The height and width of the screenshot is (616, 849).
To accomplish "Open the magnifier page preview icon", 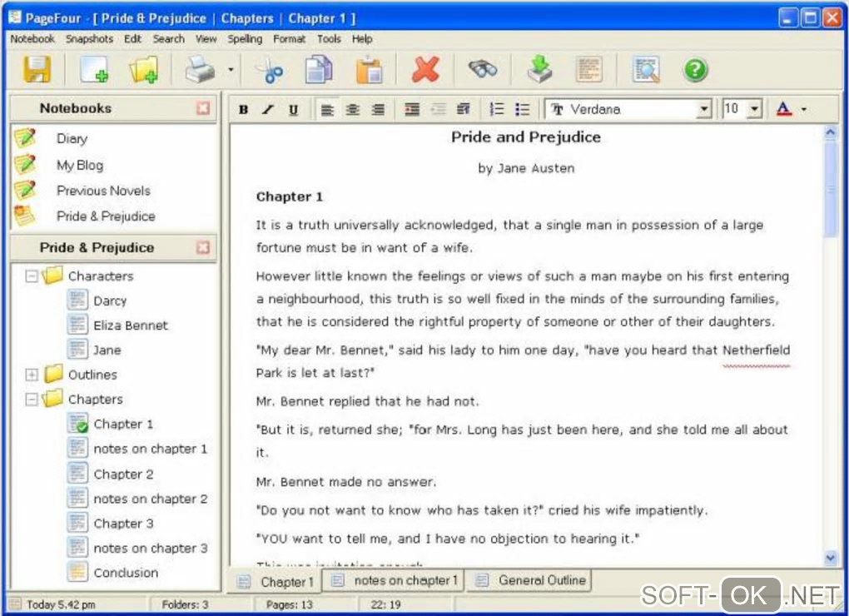I will [646, 70].
